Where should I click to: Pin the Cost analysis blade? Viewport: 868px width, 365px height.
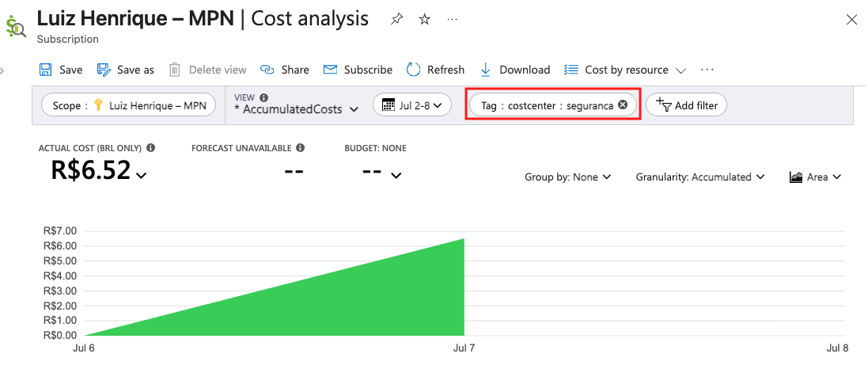point(396,19)
